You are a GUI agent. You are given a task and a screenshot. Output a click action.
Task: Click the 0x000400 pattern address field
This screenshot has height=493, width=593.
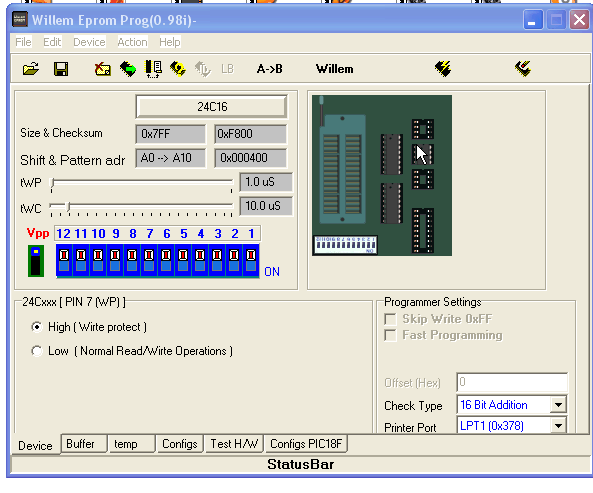click(x=250, y=158)
